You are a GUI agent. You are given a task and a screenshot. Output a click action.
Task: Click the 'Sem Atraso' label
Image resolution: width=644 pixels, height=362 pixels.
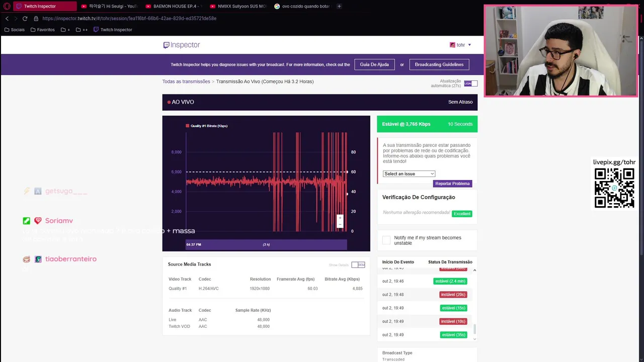(460, 102)
